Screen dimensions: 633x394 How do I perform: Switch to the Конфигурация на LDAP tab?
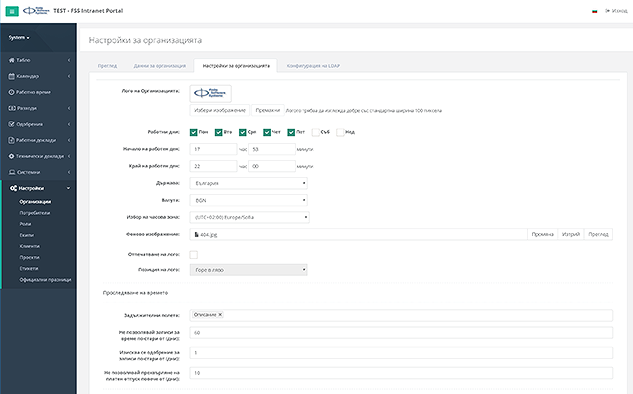pyautogui.click(x=313, y=66)
